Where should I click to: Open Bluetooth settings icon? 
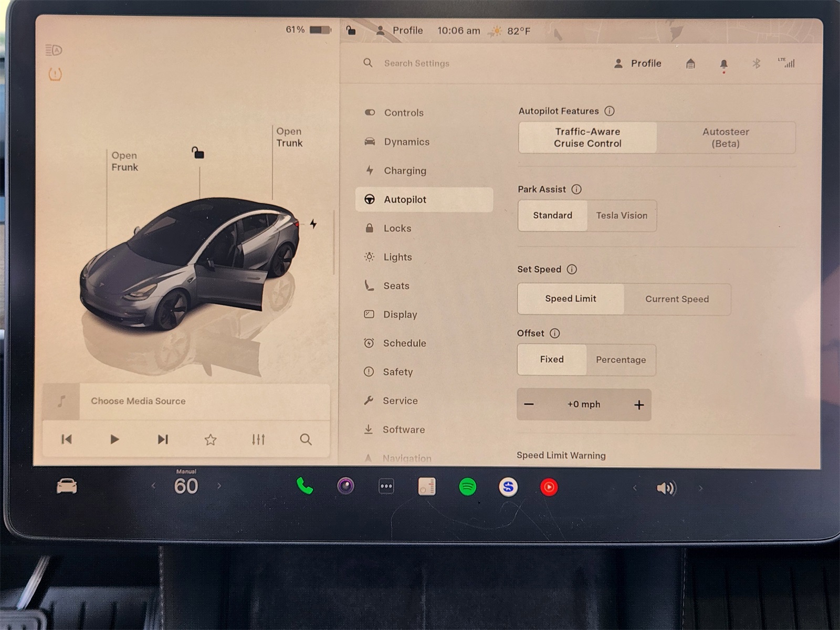pyautogui.click(x=756, y=64)
